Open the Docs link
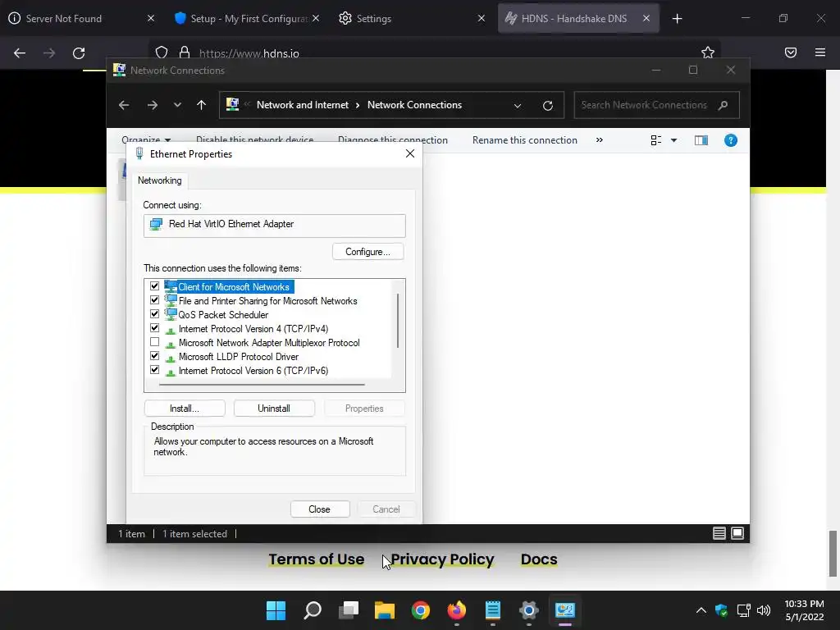This screenshot has width=840, height=630. click(539, 559)
